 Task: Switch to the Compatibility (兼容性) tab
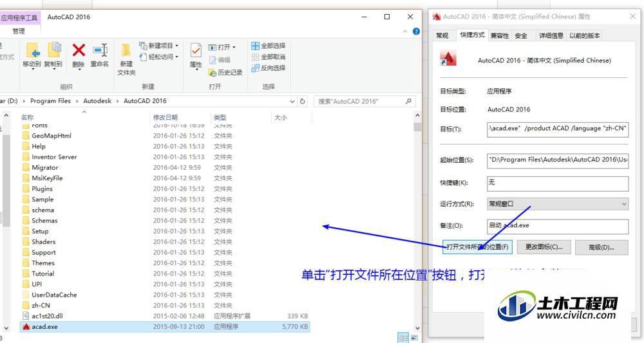pos(500,35)
